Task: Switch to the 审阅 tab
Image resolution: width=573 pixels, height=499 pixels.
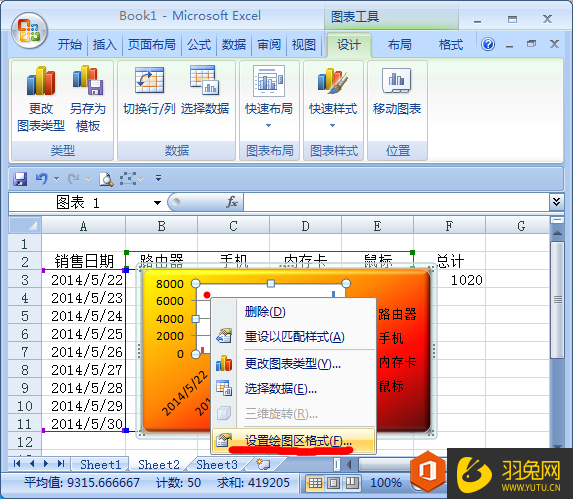Action: tap(269, 45)
